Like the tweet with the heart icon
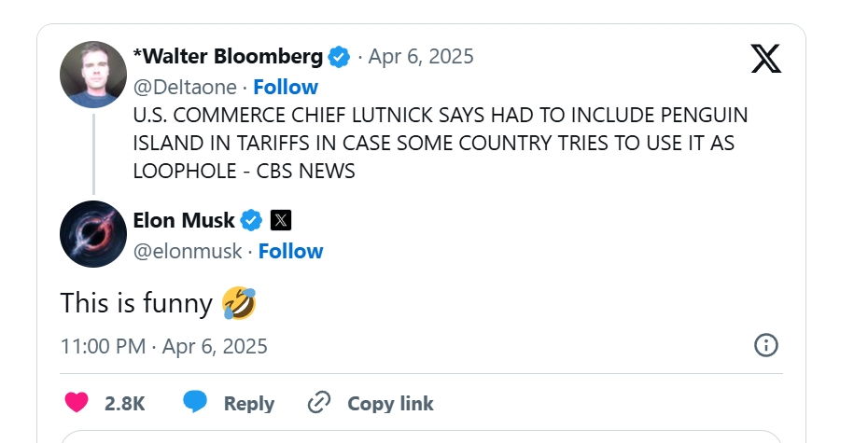Image resolution: width=868 pixels, height=443 pixels. pos(77,403)
